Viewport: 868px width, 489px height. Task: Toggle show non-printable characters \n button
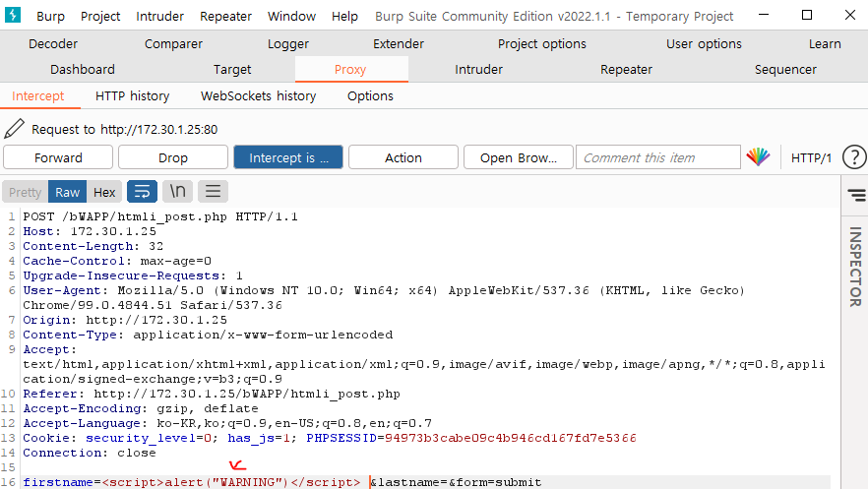tap(178, 192)
